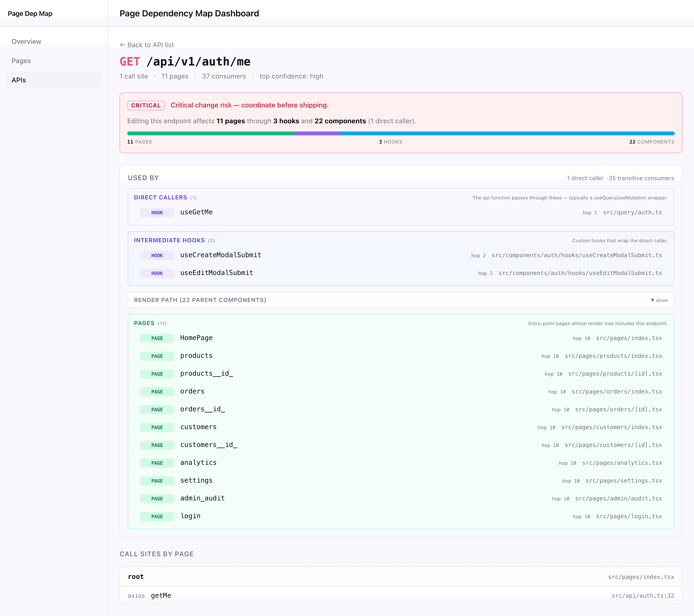Screen dimensions: 694x616
Task: Click the PAGE badge next to products__id_
Action: [x=157, y=374]
